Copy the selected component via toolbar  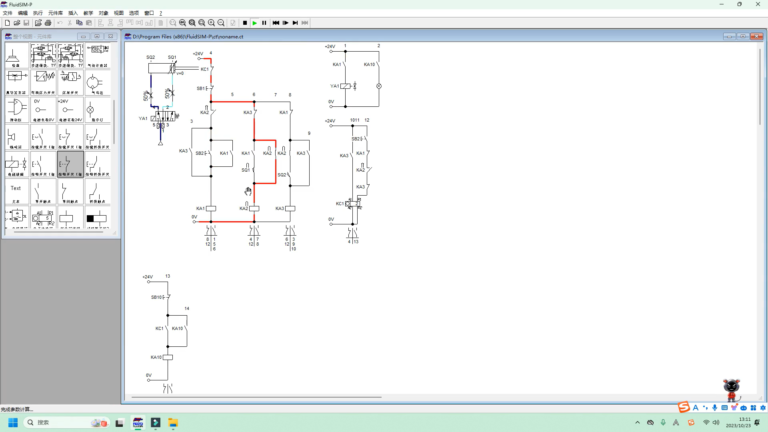pyautogui.click(x=79, y=23)
